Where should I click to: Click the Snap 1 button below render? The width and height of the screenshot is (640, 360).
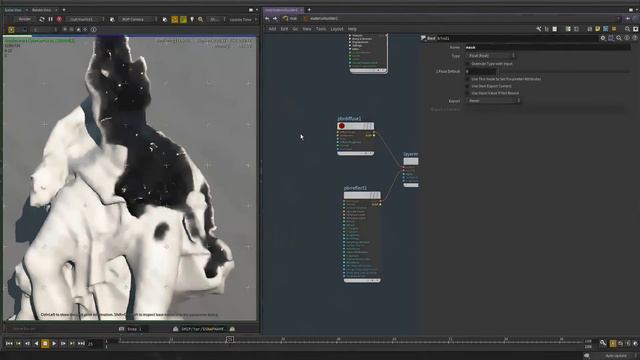(x=132, y=329)
